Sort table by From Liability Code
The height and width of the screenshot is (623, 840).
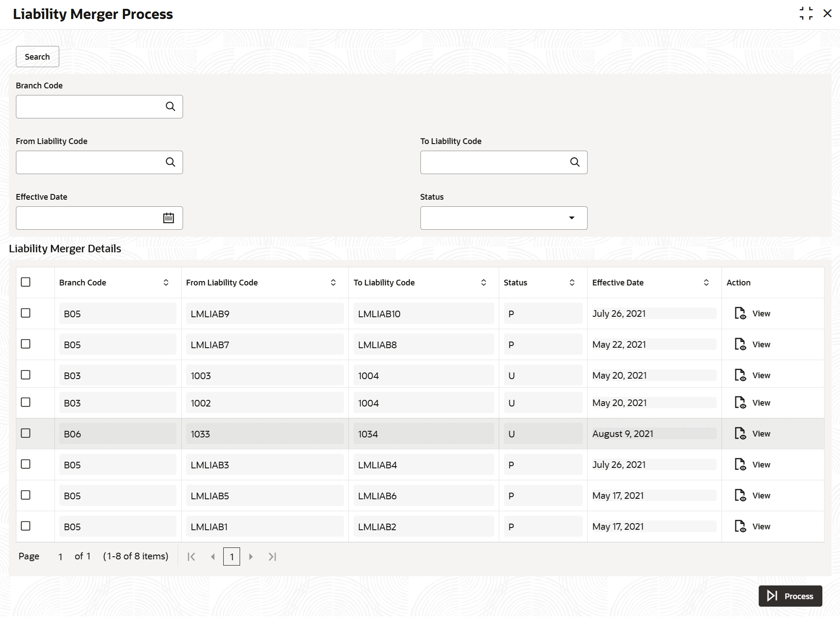pyautogui.click(x=333, y=282)
